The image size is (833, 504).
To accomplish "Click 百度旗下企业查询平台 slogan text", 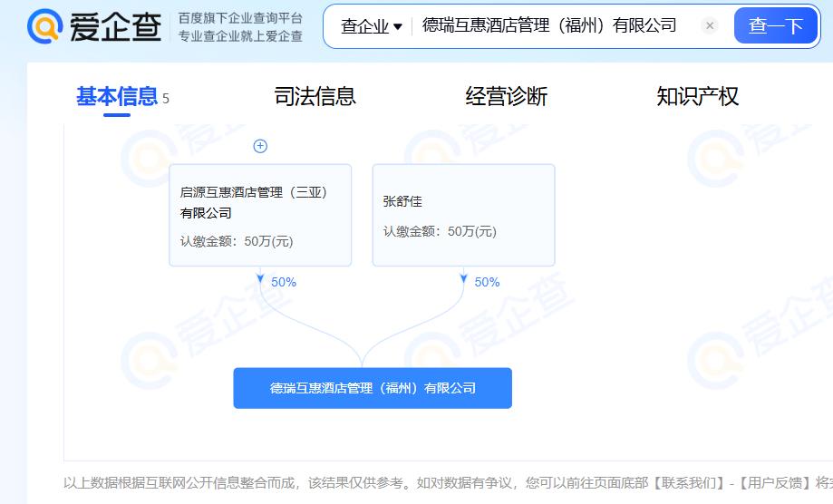I will (240, 18).
